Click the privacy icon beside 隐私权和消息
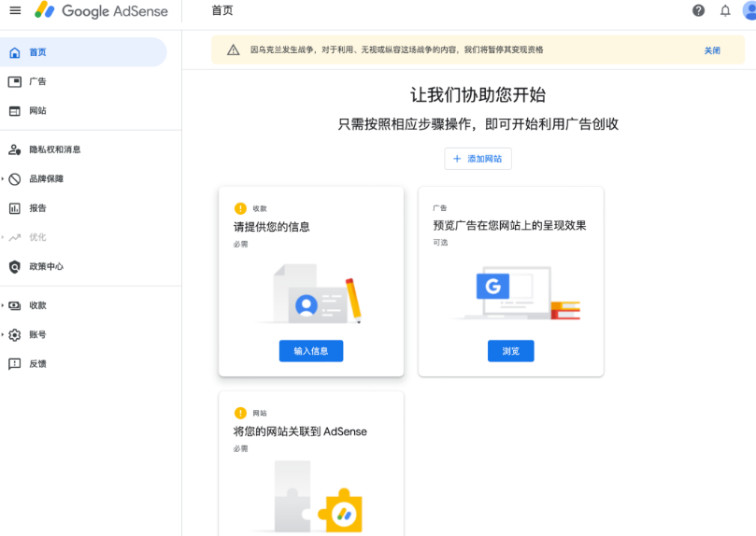Image resolution: width=756 pixels, height=536 pixels. (x=15, y=149)
